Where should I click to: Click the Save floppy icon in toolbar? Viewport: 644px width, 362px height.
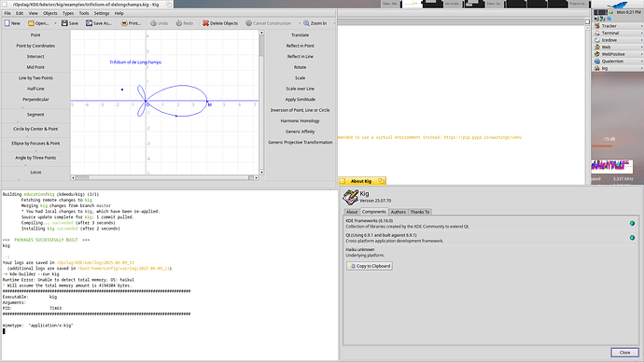click(64, 23)
